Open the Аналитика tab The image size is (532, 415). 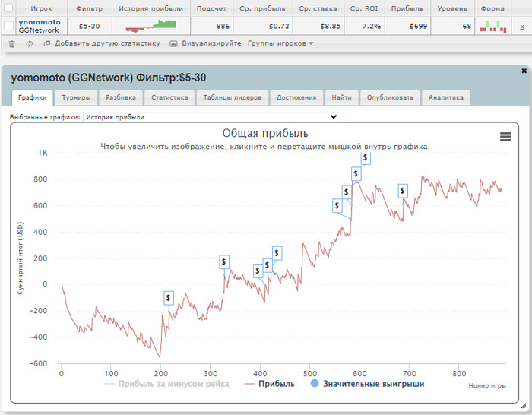pos(445,98)
